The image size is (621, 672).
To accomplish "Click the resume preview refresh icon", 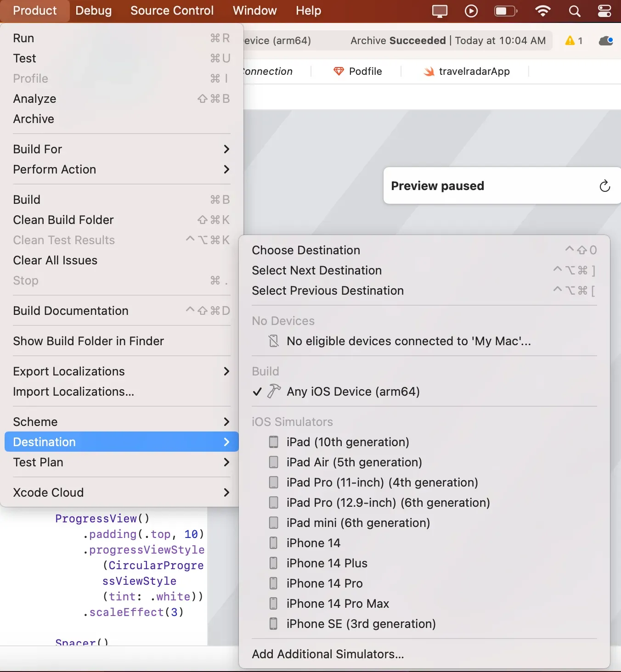I will coord(605,185).
